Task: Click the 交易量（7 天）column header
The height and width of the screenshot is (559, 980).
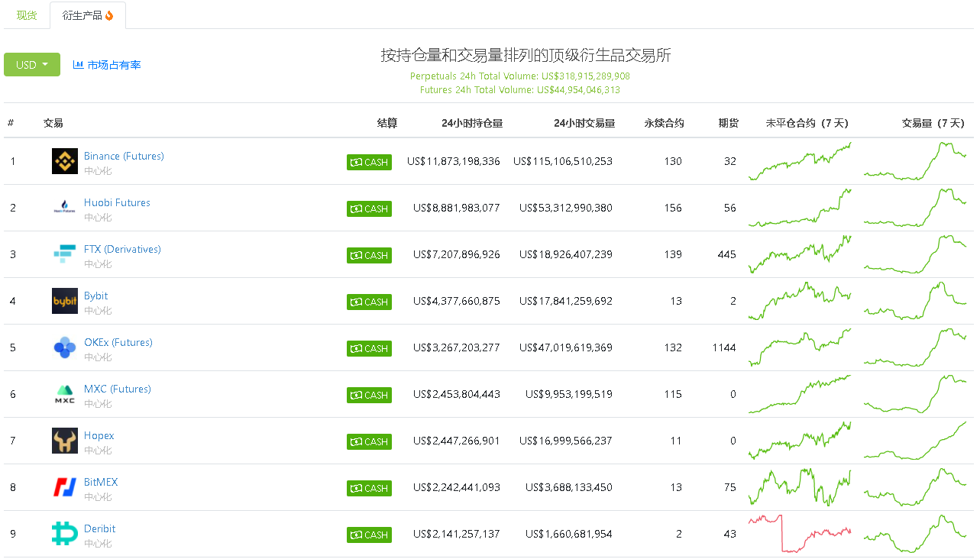Action: click(x=933, y=122)
